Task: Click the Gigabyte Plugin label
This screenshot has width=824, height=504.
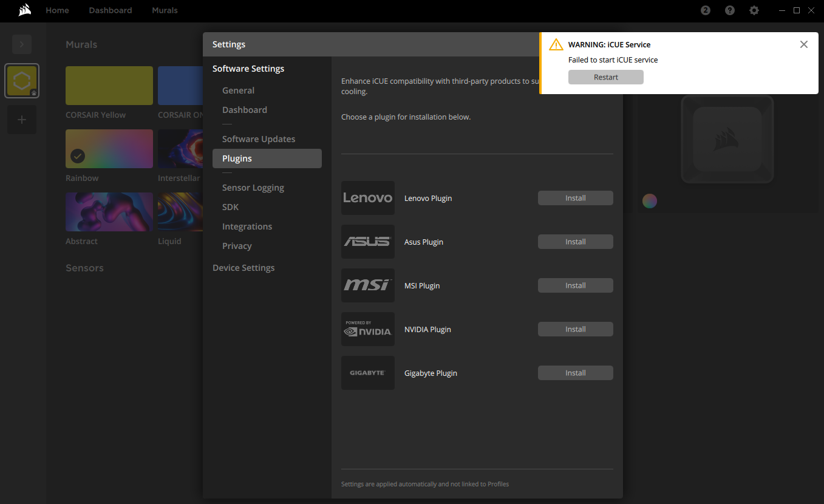Action: tap(431, 373)
